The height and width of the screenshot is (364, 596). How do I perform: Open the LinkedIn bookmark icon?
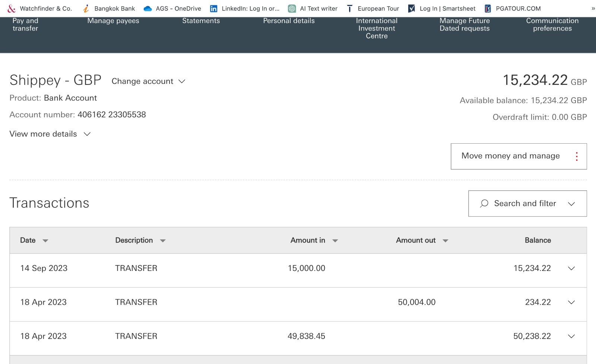(213, 9)
